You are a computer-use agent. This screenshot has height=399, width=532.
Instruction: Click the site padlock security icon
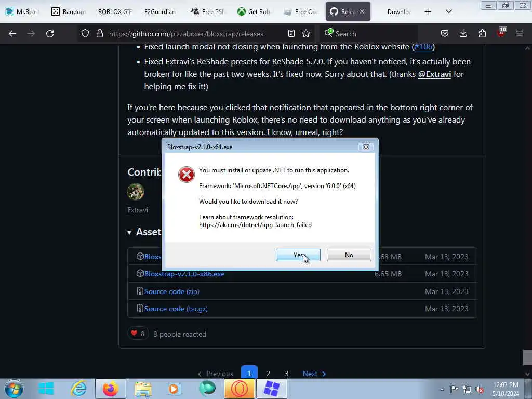(x=99, y=34)
